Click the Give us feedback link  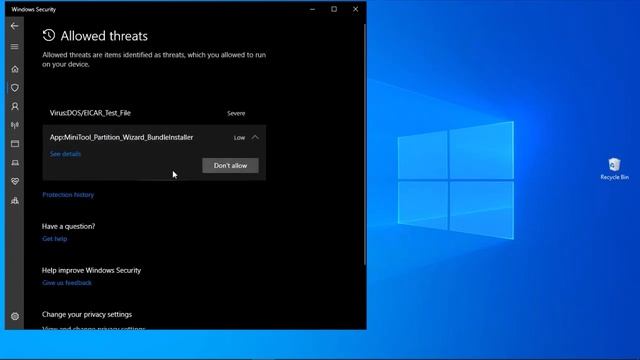coord(67,283)
